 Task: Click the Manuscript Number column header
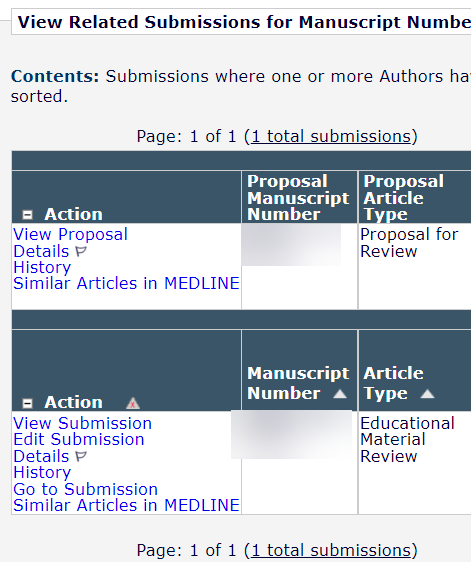(x=298, y=383)
